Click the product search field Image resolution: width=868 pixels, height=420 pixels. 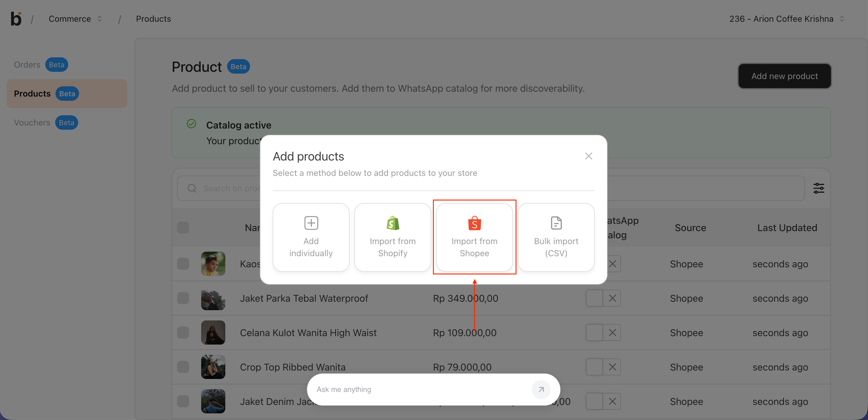pyautogui.click(x=491, y=189)
